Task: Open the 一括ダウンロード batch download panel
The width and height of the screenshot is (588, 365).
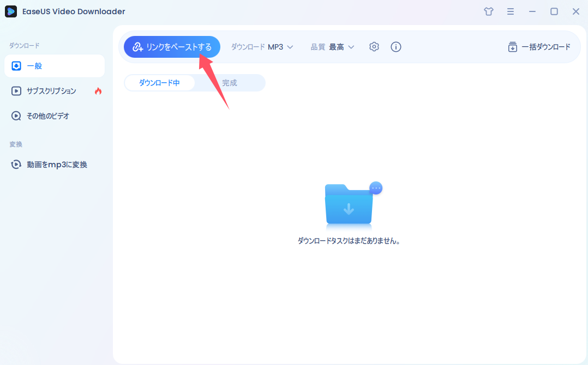Action: pos(540,47)
